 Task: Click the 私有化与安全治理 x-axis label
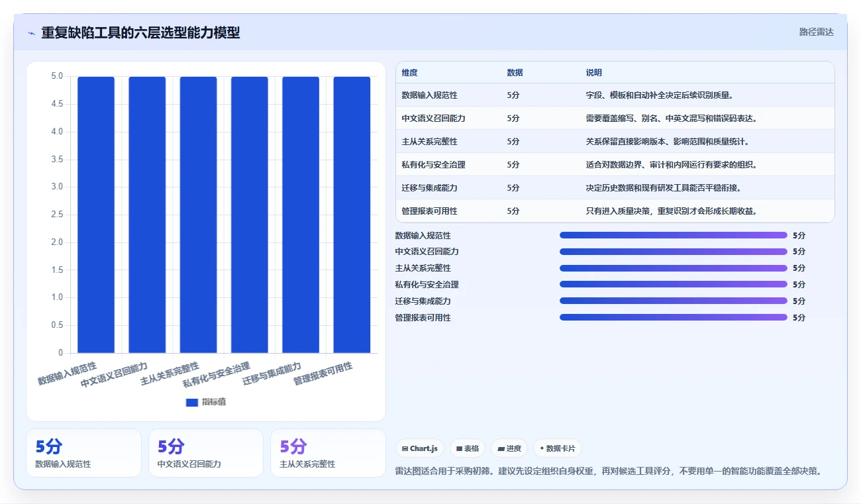pos(216,375)
